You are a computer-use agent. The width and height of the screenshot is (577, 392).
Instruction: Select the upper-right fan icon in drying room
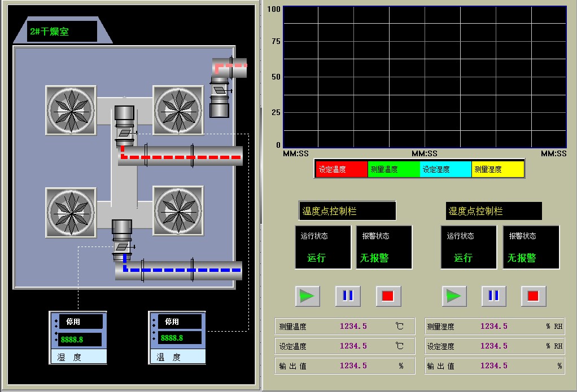pyautogui.click(x=178, y=110)
